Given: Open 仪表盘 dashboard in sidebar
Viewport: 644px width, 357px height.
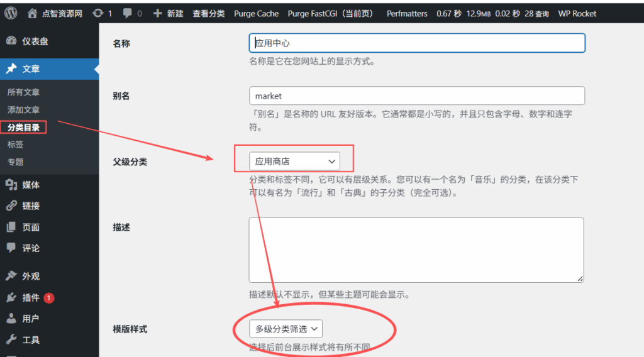Looking at the screenshot, I should 35,41.
